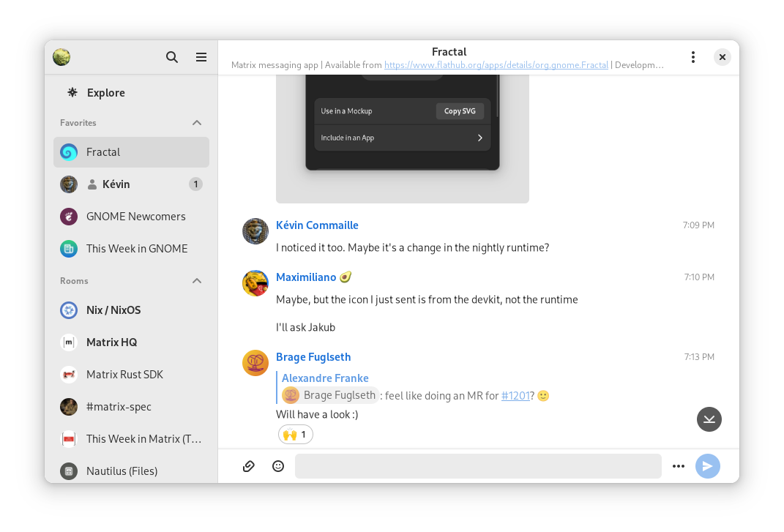
Task: Open more composer options ellipsis
Action: click(679, 466)
